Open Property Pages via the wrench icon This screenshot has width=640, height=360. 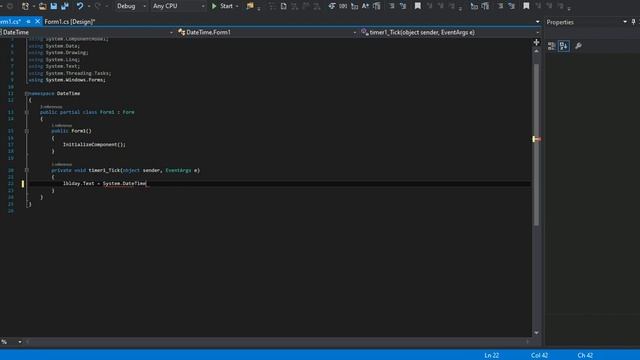click(578, 46)
